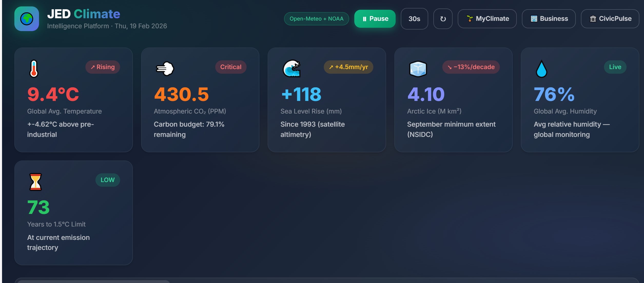Switch to the Business view
The width and height of the screenshot is (644, 283).
tap(549, 19)
